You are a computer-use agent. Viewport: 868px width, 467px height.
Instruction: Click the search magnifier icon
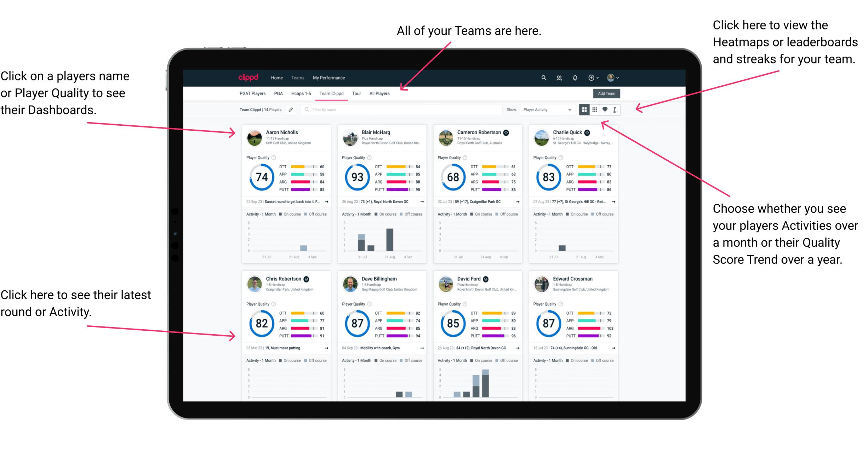click(x=543, y=78)
